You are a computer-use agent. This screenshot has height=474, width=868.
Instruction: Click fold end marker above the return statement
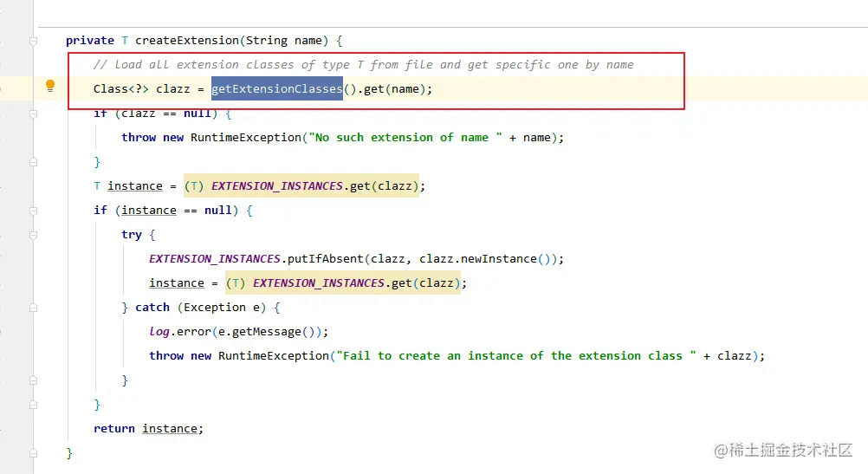click(x=33, y=406)
